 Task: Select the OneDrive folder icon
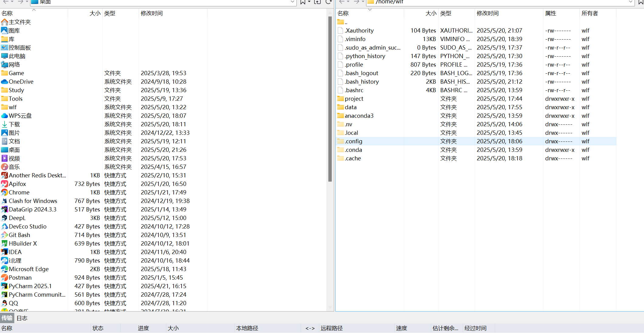pos(5,82)
